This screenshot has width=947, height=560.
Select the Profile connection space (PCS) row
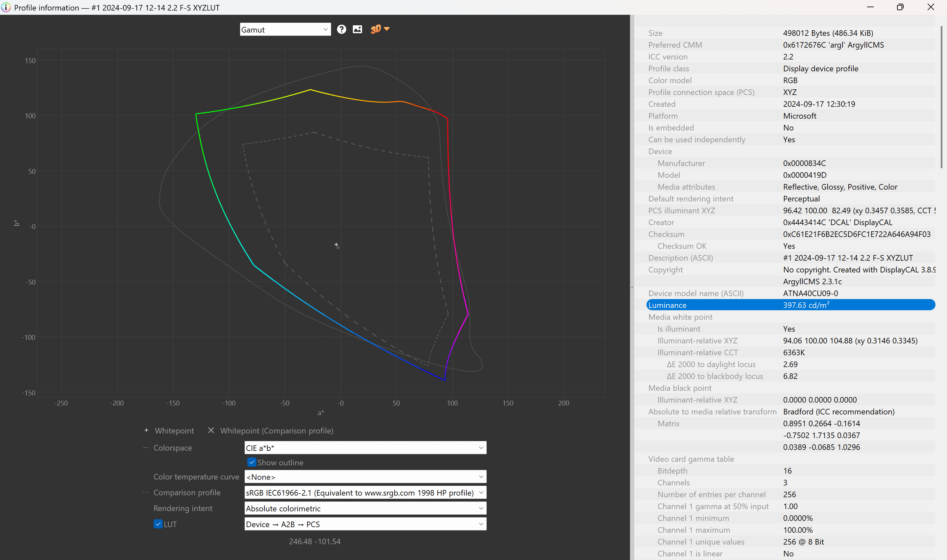coord(791,92)
